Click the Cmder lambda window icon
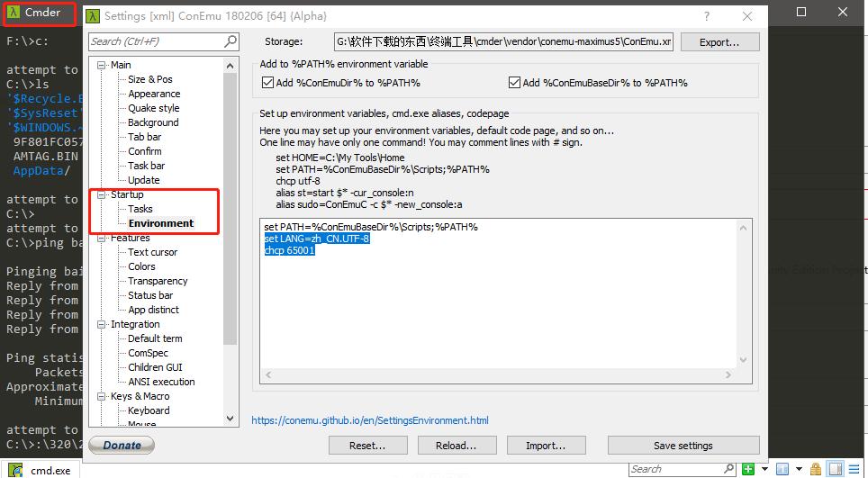The height and width of the screenshot is (478, 868). tap(14, 13)
